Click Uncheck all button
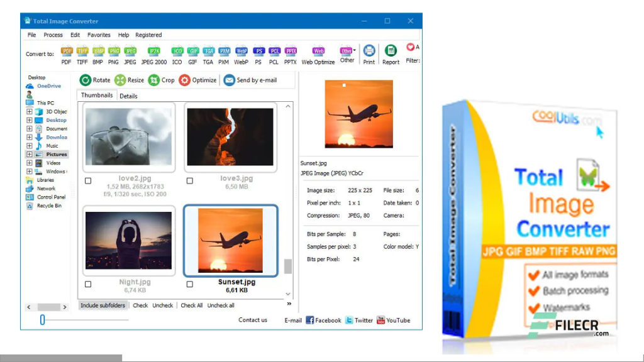The height and width of the screenshot is (362, 644). [221, 305]
